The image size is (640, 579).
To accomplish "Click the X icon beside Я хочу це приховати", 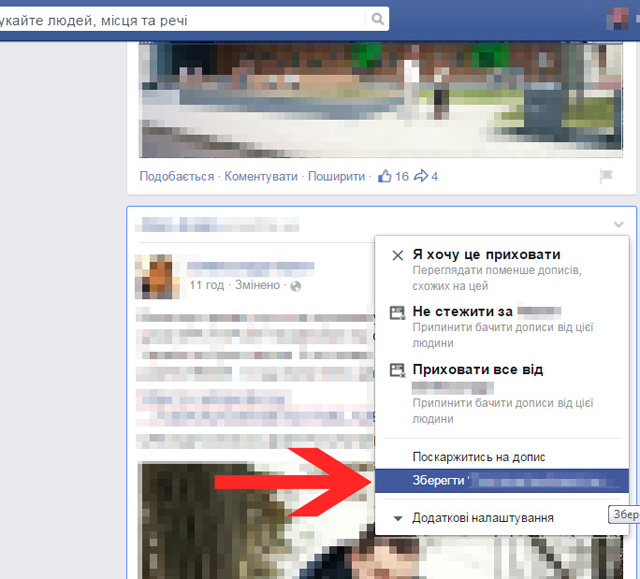I will tap(397, 256).
